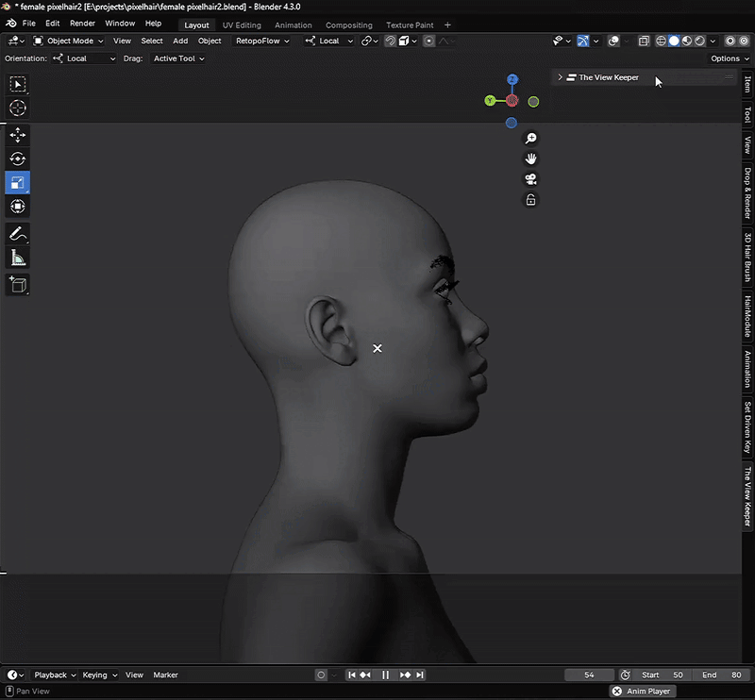Screen dimensions: 755x700
Task: Click the blue Z axis gizmo handle
Action: (512, 79)
